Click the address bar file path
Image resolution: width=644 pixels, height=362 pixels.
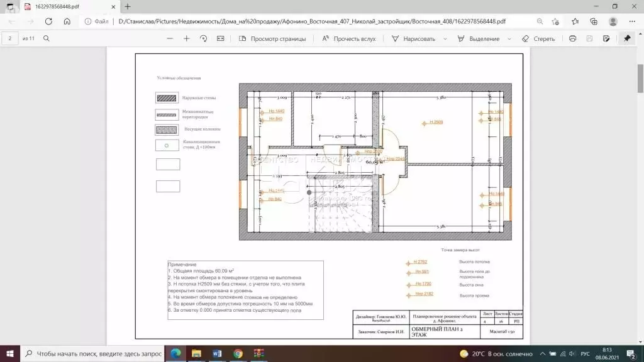[x=312, y=21]
